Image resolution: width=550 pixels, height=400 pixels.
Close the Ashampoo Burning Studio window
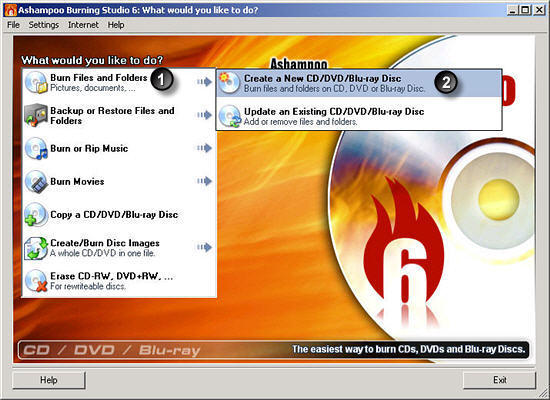coord(539,10)
